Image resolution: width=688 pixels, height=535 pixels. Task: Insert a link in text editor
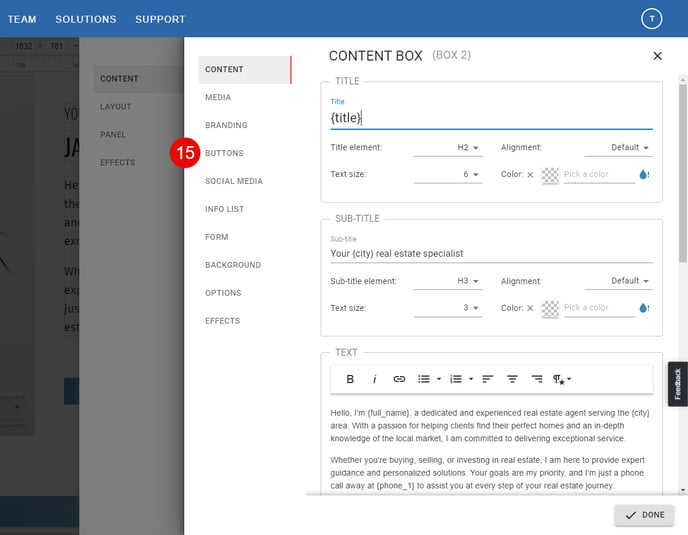tap(399, 379)
